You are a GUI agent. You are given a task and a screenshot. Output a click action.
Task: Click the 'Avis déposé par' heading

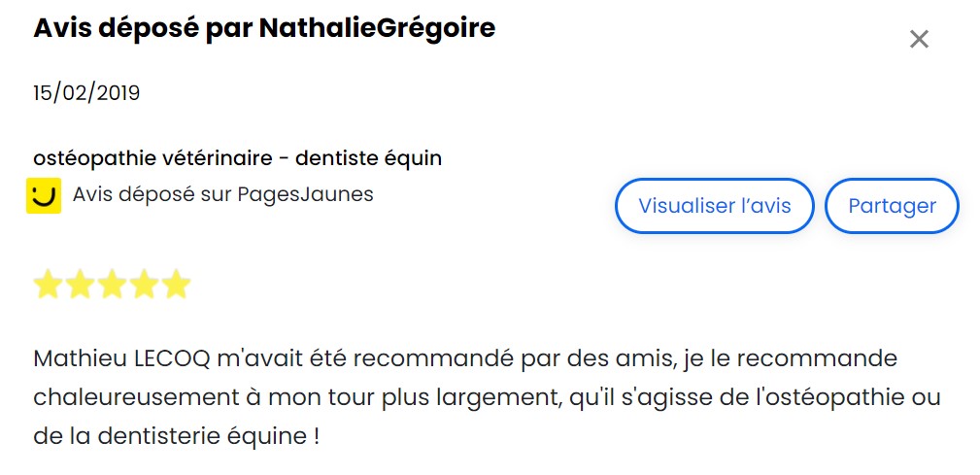143,28
